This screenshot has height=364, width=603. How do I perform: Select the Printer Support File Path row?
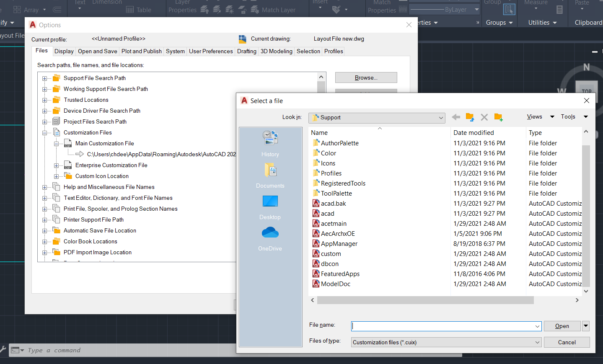coord(93,220)
